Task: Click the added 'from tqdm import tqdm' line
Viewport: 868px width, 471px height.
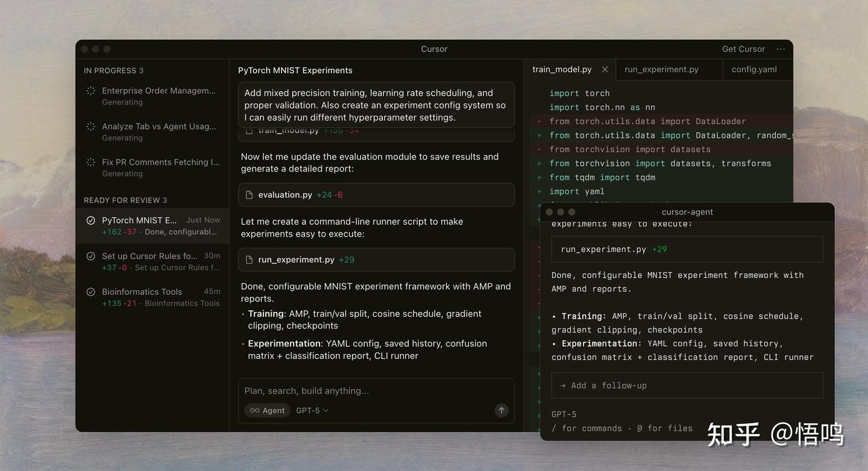Action: (x=602, y=177)
